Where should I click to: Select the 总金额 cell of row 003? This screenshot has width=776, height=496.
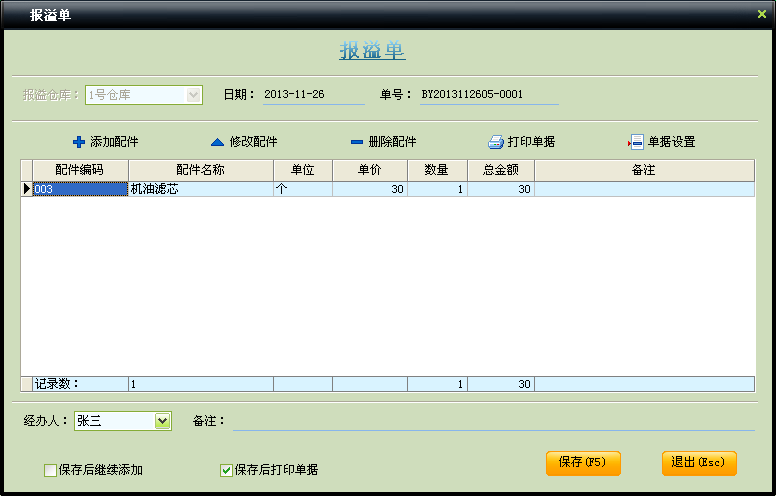point(501,189)
